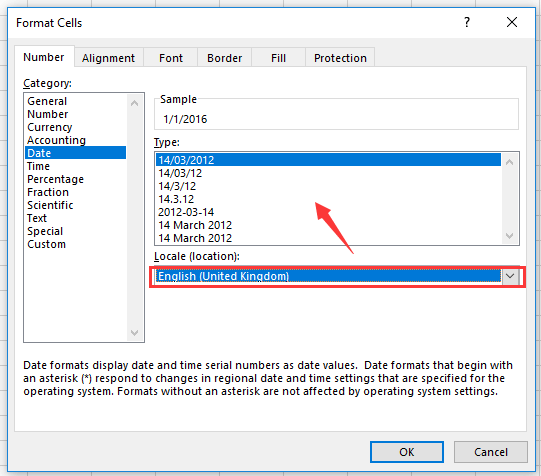
Task: Choose the 14.3.12 date format
Action: click(x=176, y=199)
